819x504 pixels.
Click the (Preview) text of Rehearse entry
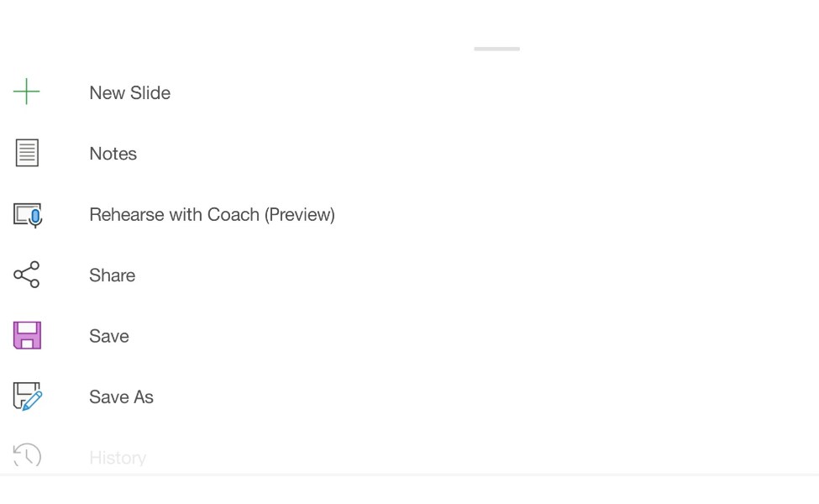point(299,215)
